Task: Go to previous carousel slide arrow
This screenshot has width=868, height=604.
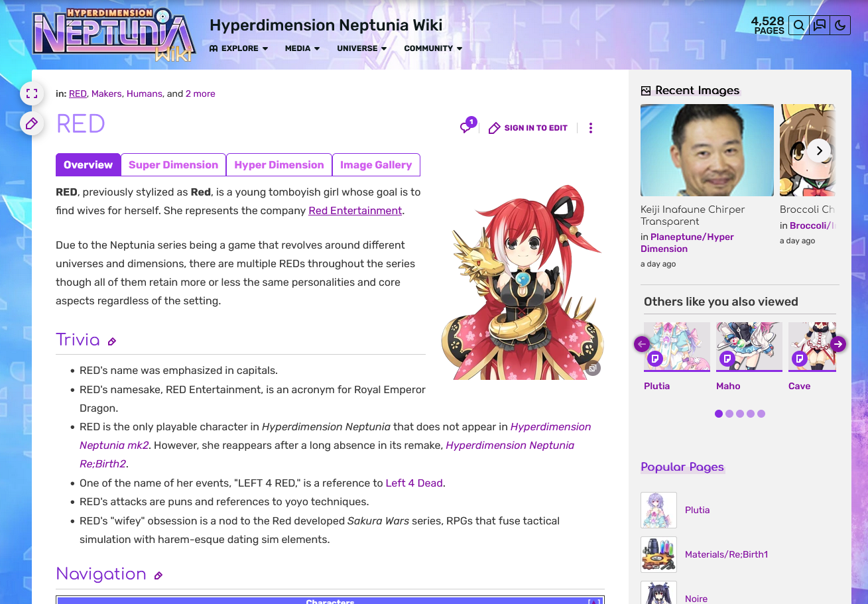Action: pos(641,344)
